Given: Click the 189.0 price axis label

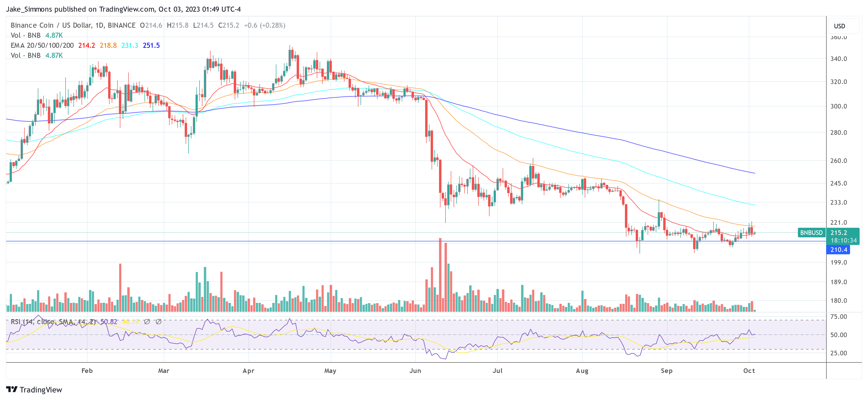Looking at the screenshot, I should click(x=839, y=282).
